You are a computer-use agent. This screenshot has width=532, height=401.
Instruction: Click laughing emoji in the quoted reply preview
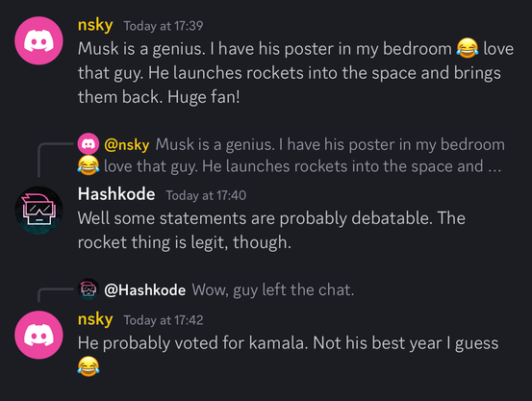click(x=89, y=165)
